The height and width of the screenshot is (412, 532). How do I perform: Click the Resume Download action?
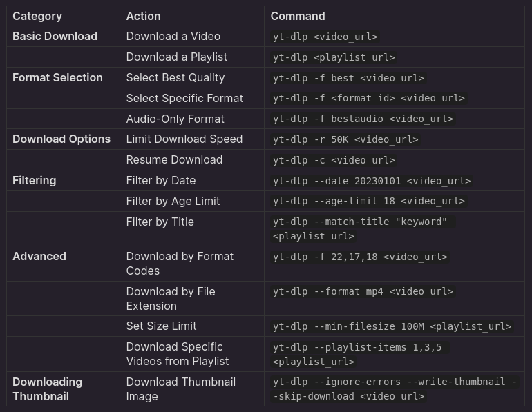(x=174, y=159)
